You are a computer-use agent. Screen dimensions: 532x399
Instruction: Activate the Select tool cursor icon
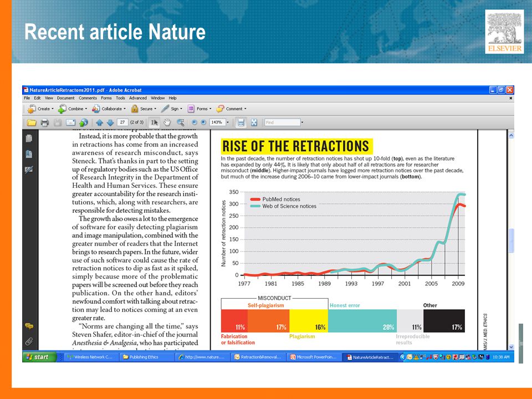(x=155, y=122)
